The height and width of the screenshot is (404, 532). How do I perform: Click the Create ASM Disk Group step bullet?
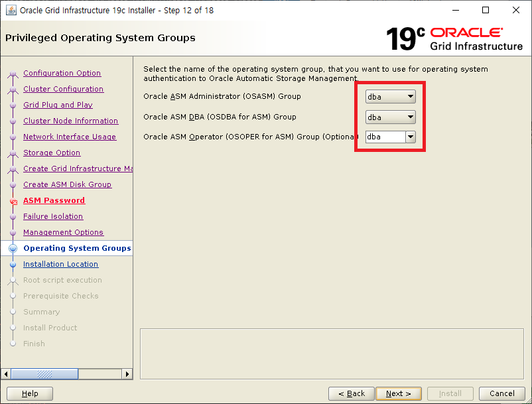coord(13,185)
